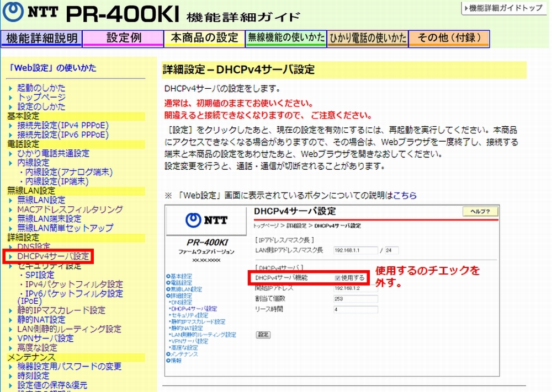Viewport: 552px width, 392px height.
Task: Open the 機能詳細説明 tab
Action: click(41, 39)
